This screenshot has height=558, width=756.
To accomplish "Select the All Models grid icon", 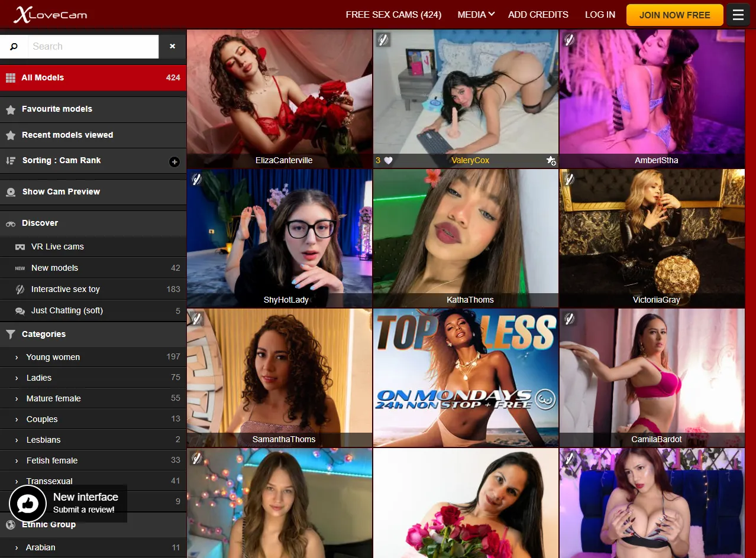I will pos(11,77).
